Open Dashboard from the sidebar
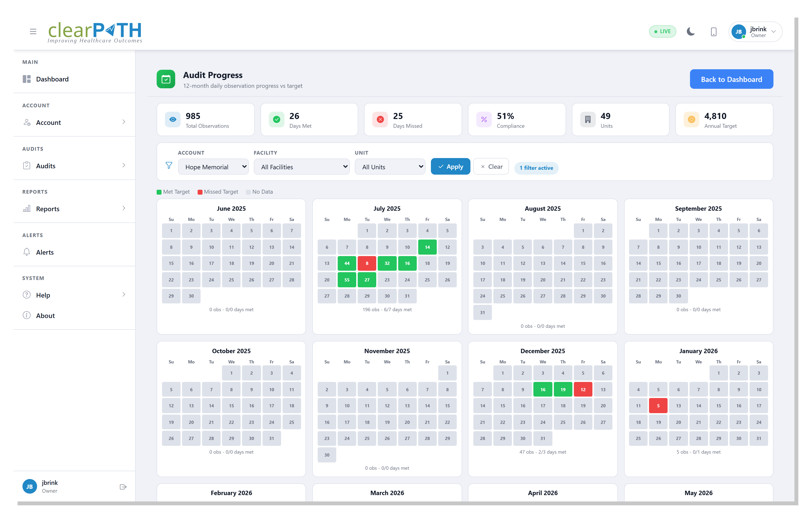This screenshot has height=519, width=812. 74,79
